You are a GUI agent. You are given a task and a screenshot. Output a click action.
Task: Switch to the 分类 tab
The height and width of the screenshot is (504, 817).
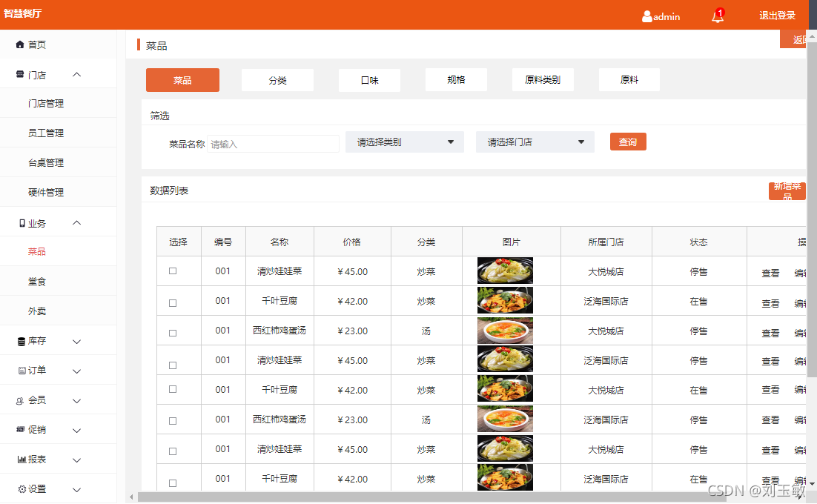click(x=278, y=80)
